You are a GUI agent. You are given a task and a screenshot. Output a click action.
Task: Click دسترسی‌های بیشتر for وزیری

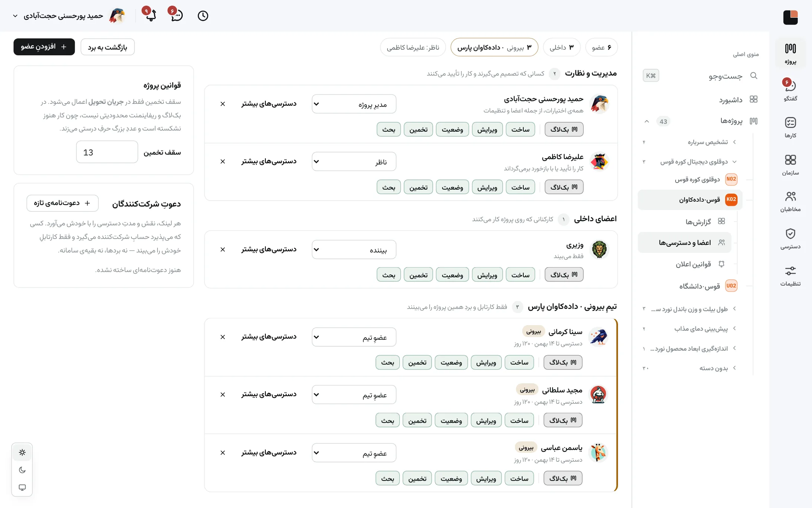(x=269, y=249)
